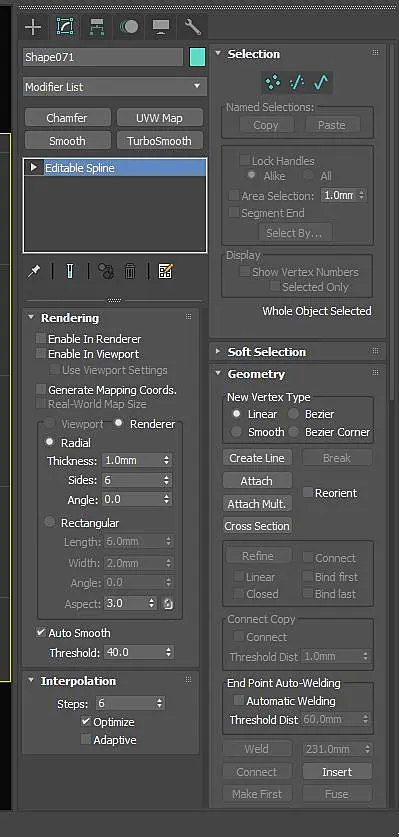This screenshot has width=399, height=837.
Task: Select the Radial radio button
Action: pyautogui.click(x=50, y=443)
